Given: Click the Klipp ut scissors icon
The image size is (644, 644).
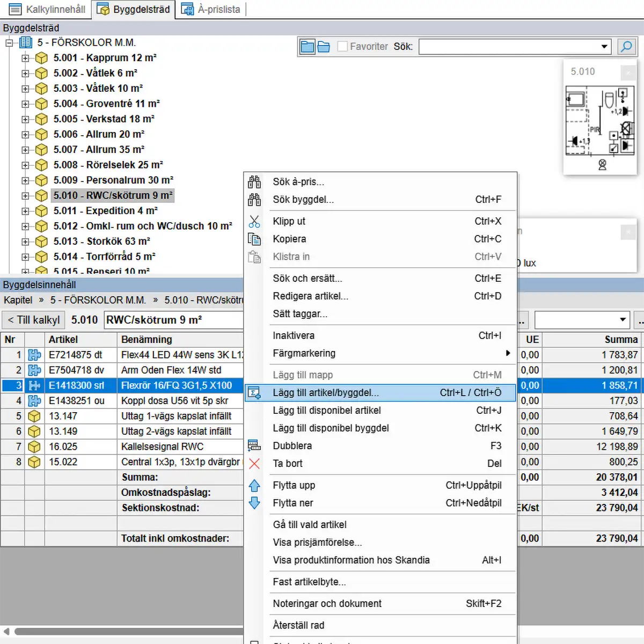Looking at the screenshot, I should [x=254, y=221].
